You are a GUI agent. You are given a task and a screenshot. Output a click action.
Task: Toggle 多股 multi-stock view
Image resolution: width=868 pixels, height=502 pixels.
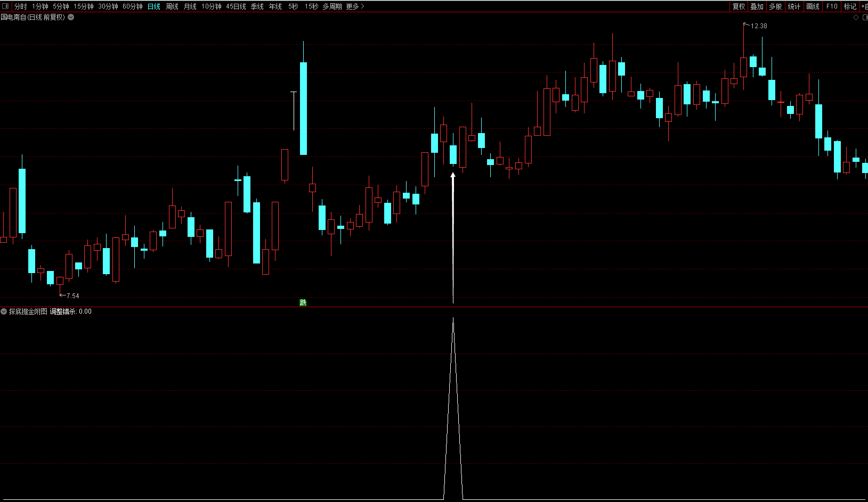click(x=775, y=6)
